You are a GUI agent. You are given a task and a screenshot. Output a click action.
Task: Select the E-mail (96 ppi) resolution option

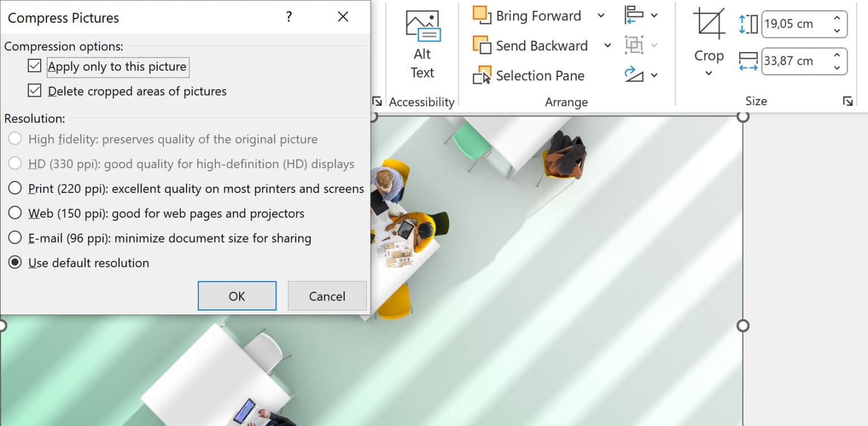(x=15, y=238)
